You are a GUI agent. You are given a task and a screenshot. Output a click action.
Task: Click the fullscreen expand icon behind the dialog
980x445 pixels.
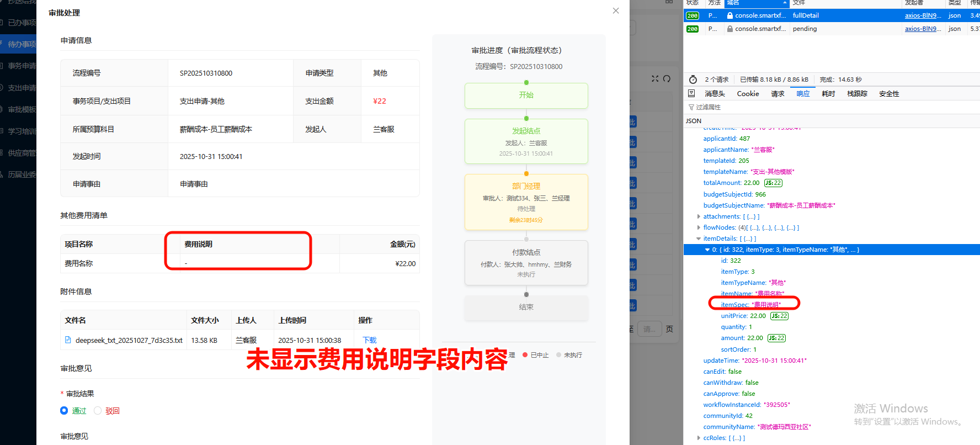[655, 79]
